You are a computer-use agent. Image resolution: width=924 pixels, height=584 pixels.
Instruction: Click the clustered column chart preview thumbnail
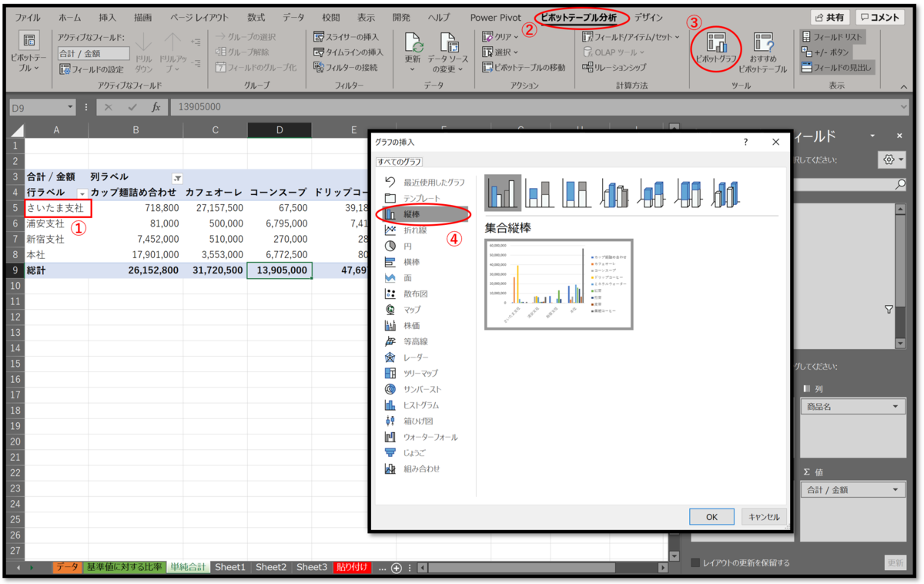pos(558,284)
